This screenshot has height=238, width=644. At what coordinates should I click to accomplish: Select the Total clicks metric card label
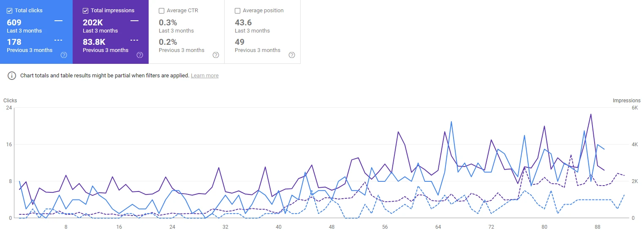coord(29,11)
